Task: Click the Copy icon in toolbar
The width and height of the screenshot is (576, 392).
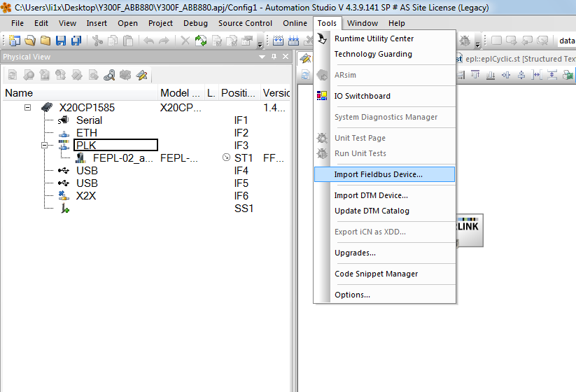Action: click(113, 41)
